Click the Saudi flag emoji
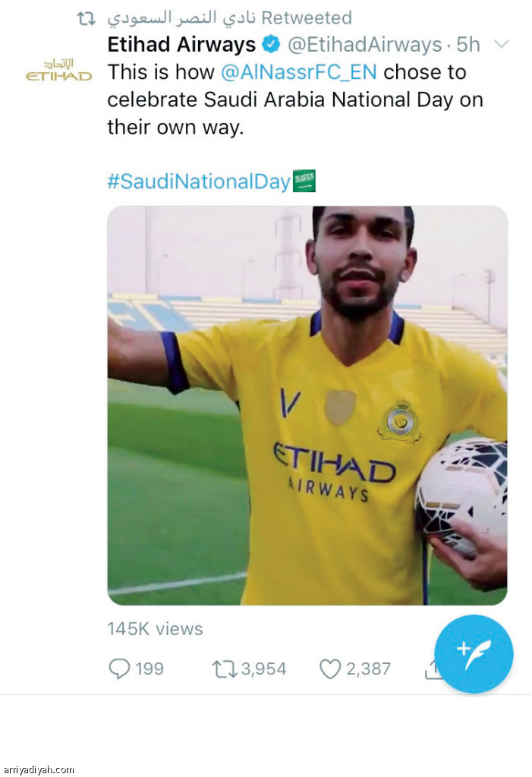 coord(304,181)
